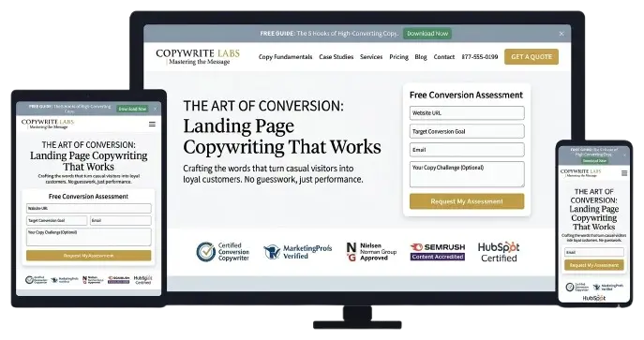
Task: Click desktop 'Mastering the Message' tagline
Action: [199, 62]
